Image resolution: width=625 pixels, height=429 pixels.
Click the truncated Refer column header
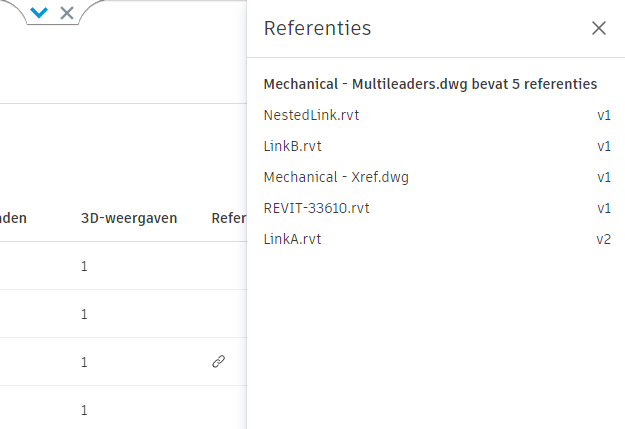tap(228, 217)
